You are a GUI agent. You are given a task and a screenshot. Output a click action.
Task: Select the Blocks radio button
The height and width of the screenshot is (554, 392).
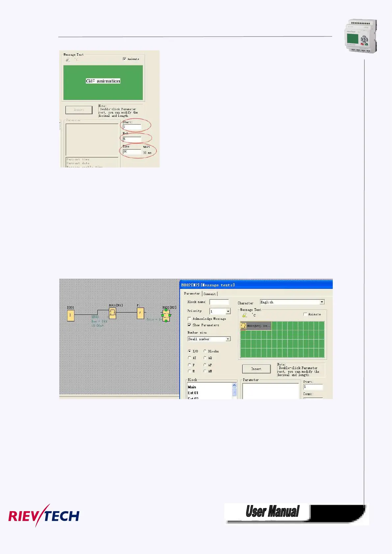pos(205,351)
